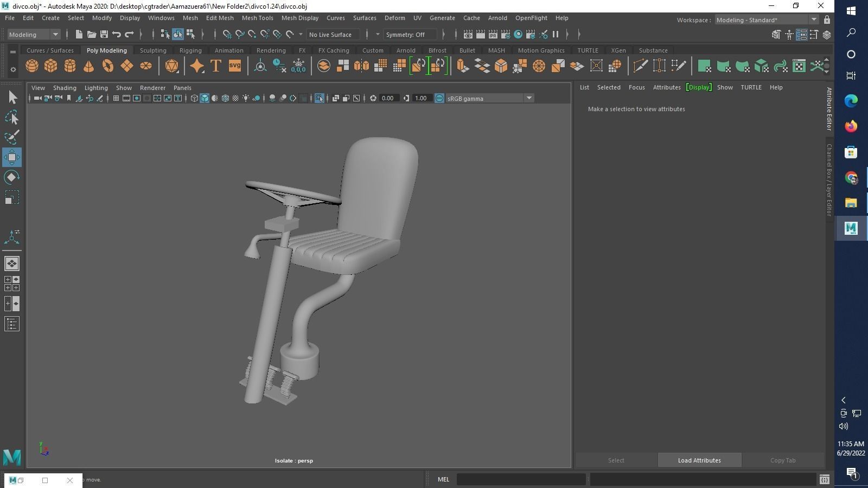Click the Outliner layout icon at toolbox
The height and width of the screenshot is (488, 868).
pyautogui.click(x=12, y=324)
